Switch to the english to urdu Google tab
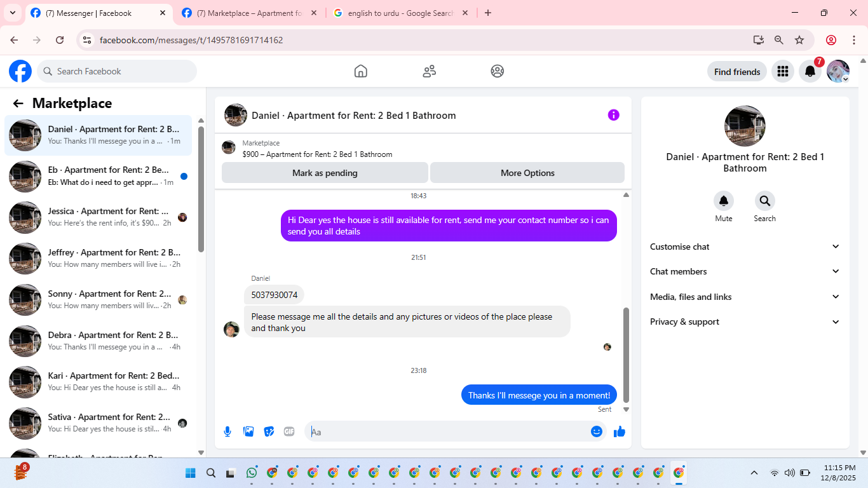This screenshot has width=868, height=488. [x=400, y=13]
